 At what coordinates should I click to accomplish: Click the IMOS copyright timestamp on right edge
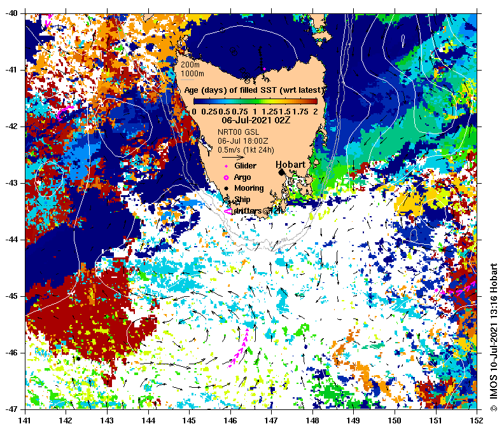(x=494, y=337)
